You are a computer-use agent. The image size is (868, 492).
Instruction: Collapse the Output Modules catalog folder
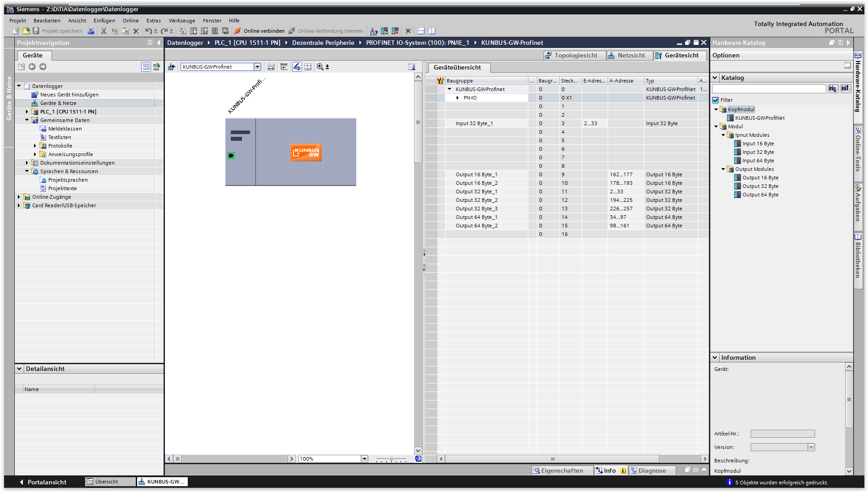pyautogui.click(x=723, y=169)
